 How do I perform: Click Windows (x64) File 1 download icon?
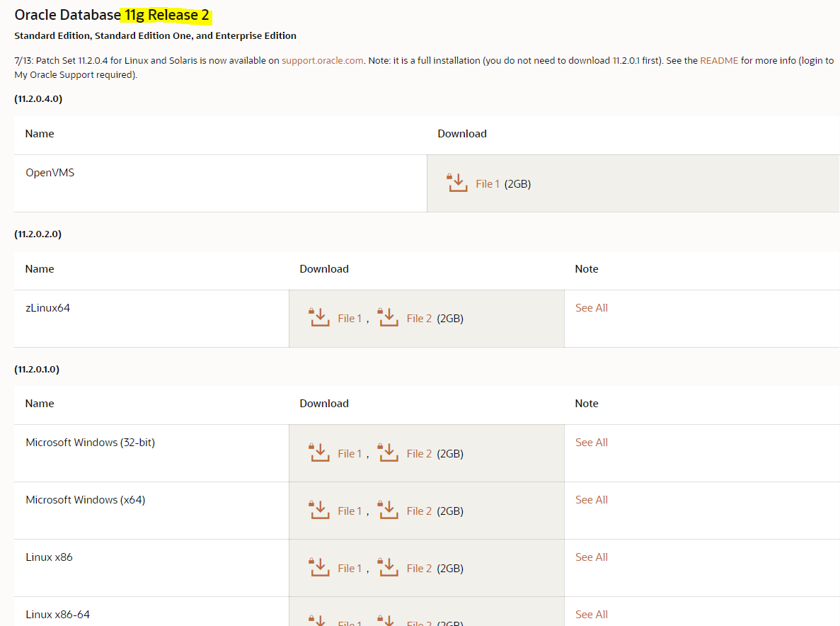click(318, 510)
